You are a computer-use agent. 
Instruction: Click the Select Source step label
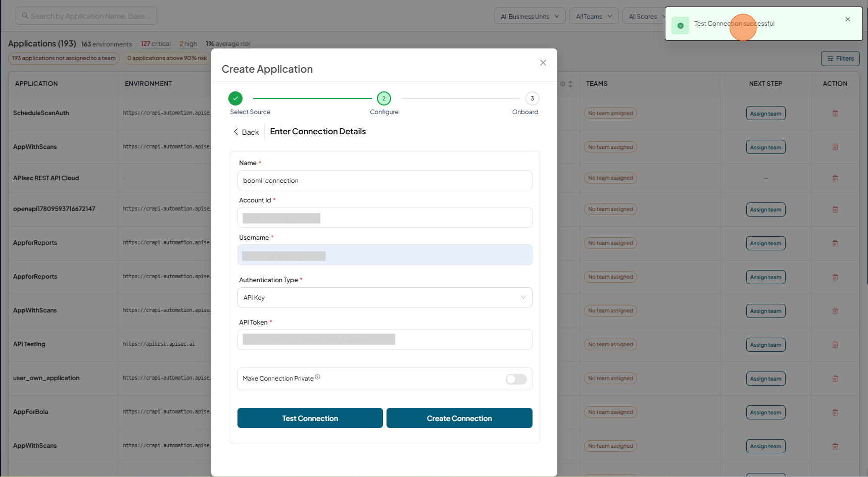click(x=250, y=112)
